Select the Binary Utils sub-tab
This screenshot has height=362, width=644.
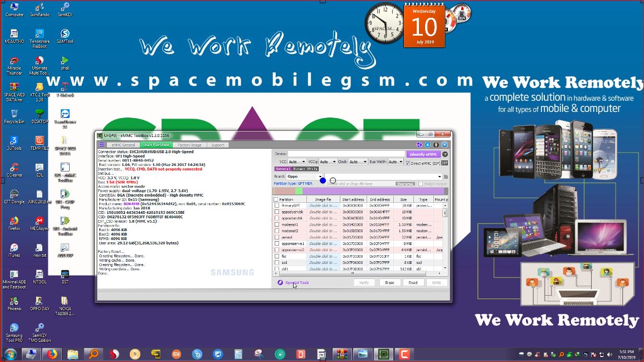(305, 169)
